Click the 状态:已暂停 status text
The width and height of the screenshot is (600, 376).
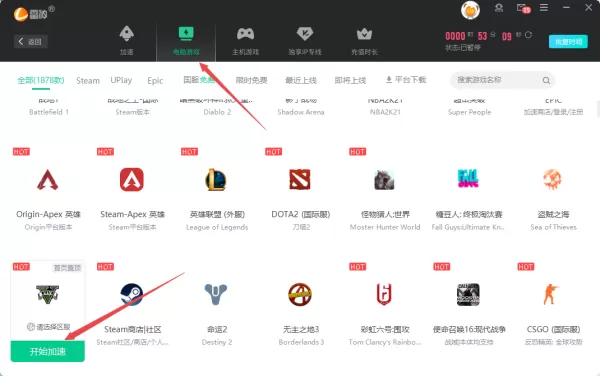tap(463, 47)
